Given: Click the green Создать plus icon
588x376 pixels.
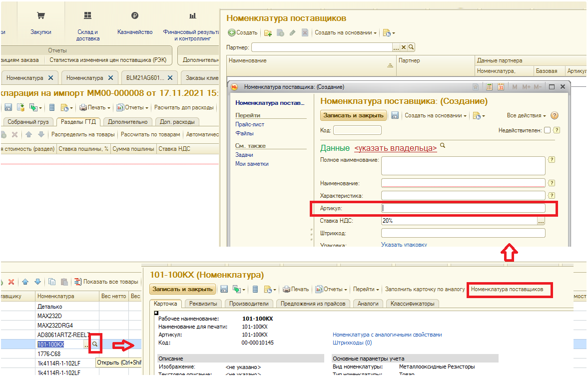Looking at the screenshot, I should point(232,33).
